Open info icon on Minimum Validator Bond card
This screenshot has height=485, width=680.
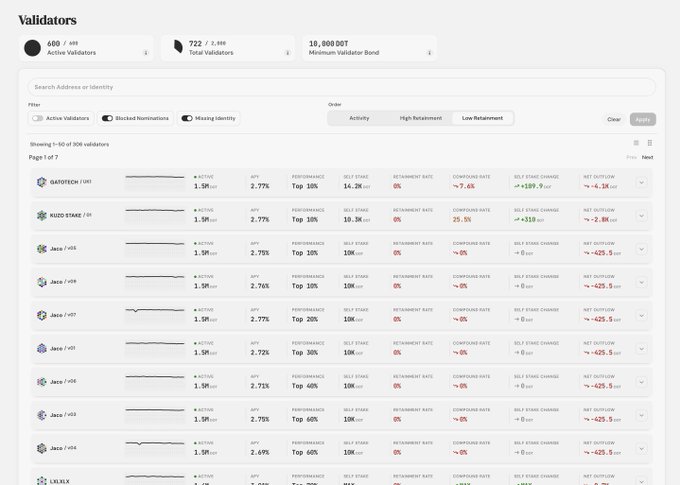(x=429, y=53)
